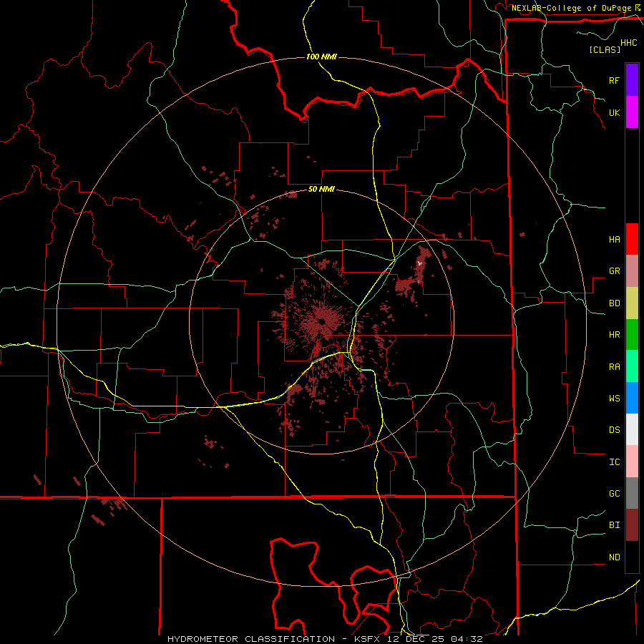The width and height of the screenshot is (644, 644).
Task: Click the UK magenta legend swatch
Action: tap(632, 112)
